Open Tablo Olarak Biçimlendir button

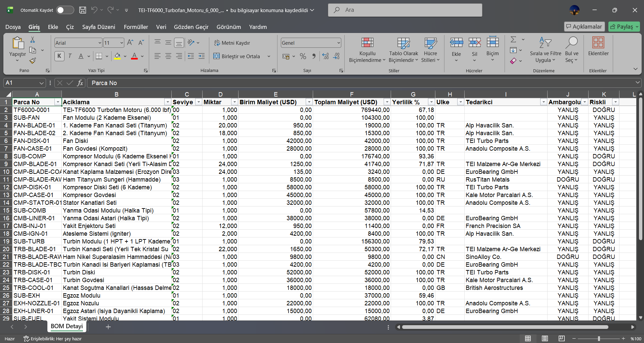coord(403,50)
